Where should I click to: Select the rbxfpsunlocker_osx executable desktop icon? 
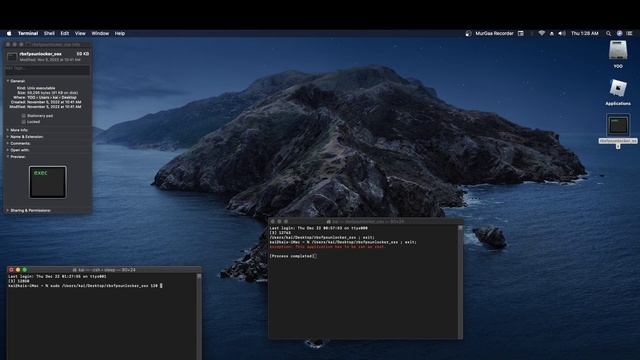tap(618, 125)
